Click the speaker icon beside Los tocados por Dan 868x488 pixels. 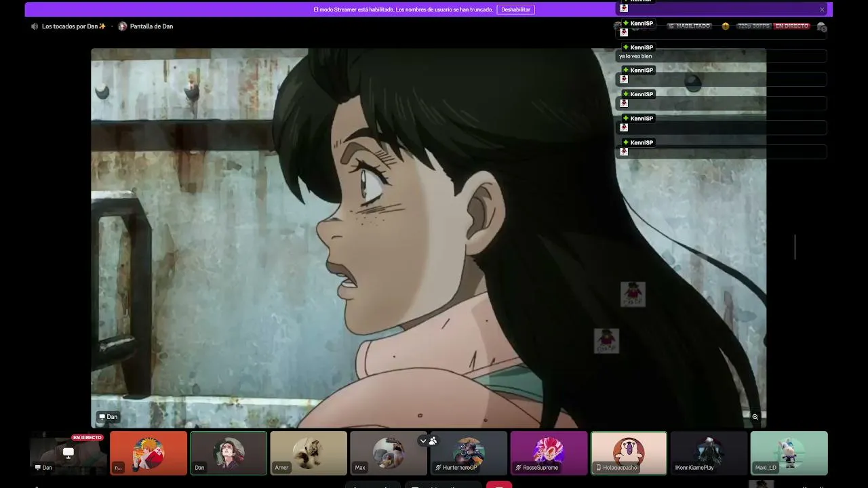coord(35,26)
